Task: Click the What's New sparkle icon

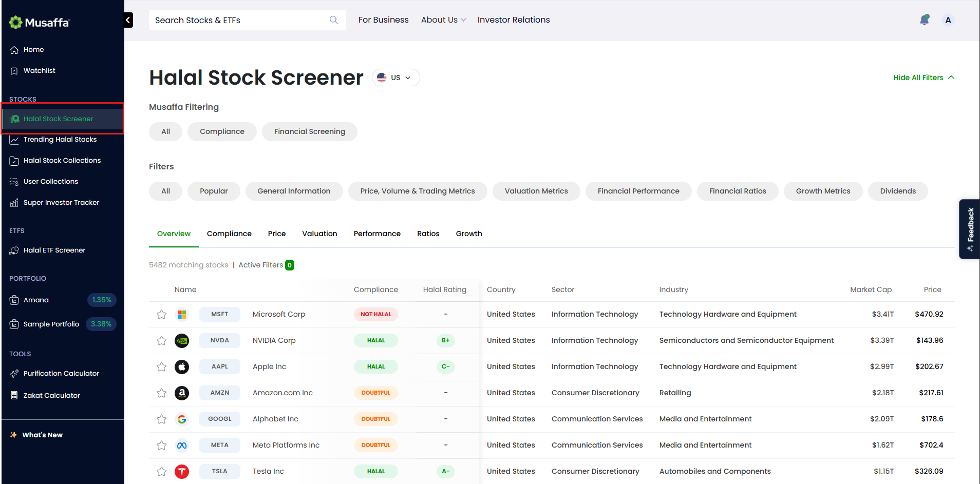Action: (x=13, y=435)
